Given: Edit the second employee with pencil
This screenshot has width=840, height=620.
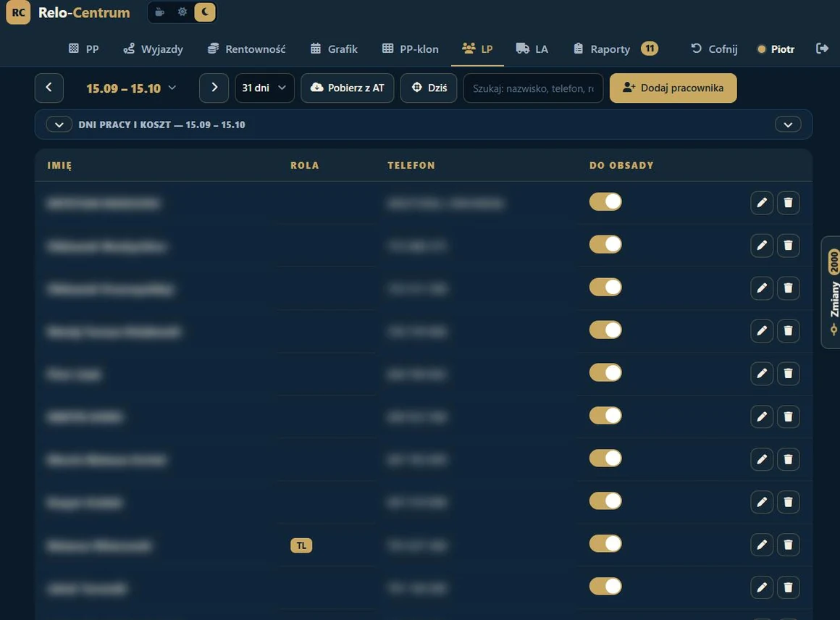Looking at the screenshot, I should point(761,246).
